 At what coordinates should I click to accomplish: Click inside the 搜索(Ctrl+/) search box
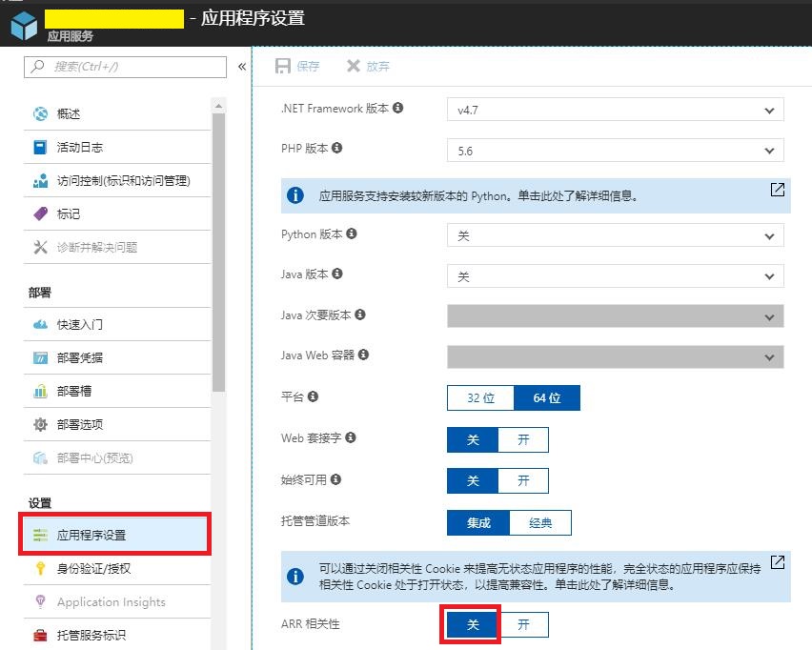(124, 67)
